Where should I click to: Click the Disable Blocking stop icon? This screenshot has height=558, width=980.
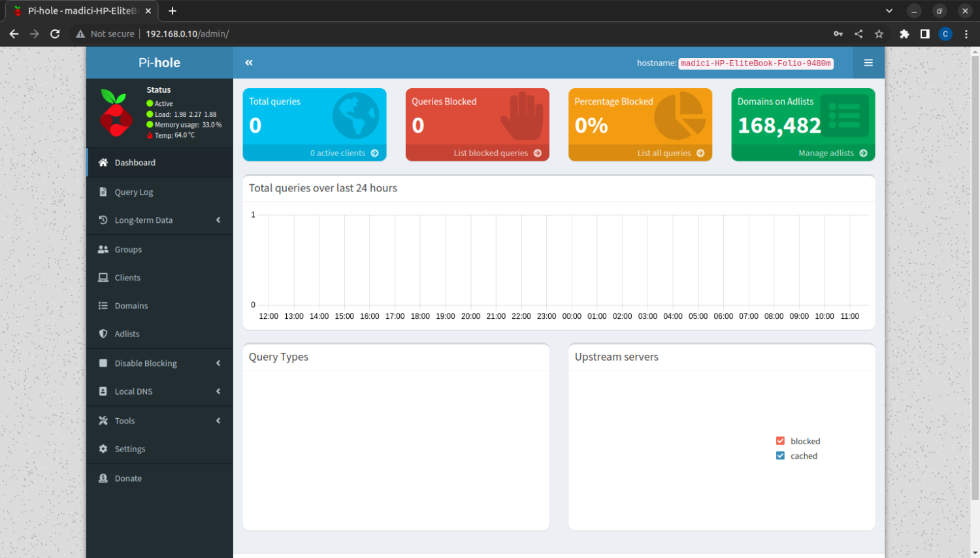[103, 363]
